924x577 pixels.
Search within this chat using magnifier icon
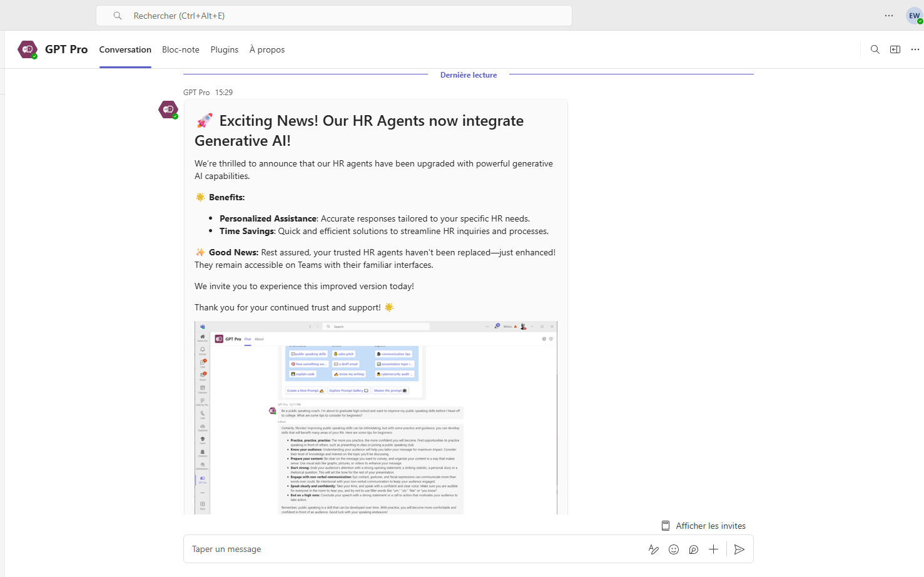point(875,49)
